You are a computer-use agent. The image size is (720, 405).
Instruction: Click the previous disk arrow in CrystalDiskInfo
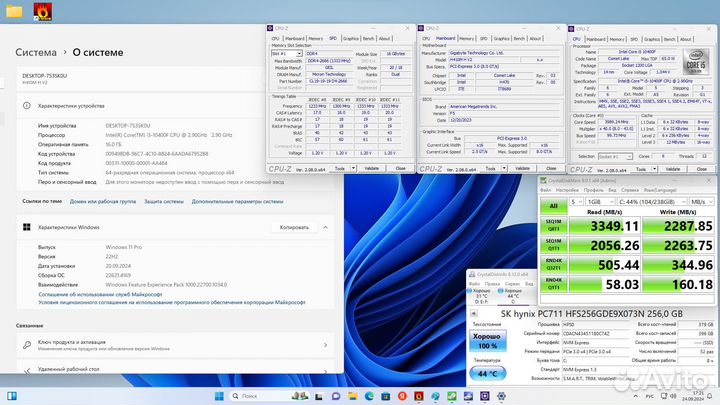point(473,314)
